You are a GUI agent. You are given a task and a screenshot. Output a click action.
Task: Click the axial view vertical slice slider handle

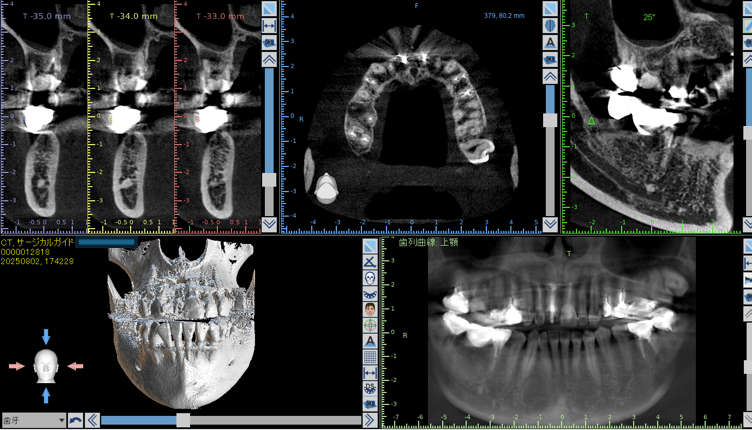click(x=550, y=121)
